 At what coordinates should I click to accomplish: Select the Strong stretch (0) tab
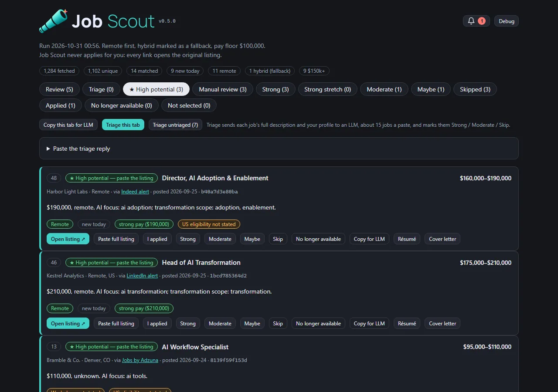pos(327,89)
